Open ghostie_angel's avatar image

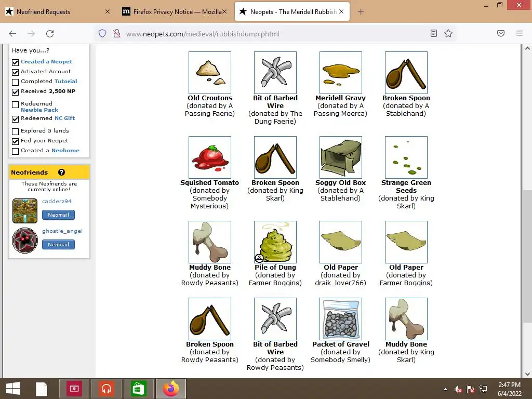pyautogui.click(x=25, y=241)
